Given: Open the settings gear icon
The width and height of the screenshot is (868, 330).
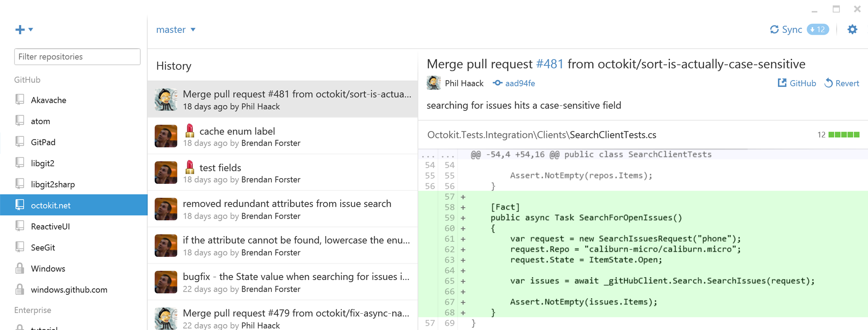Looking at the screenshot, I should point(852,29).
